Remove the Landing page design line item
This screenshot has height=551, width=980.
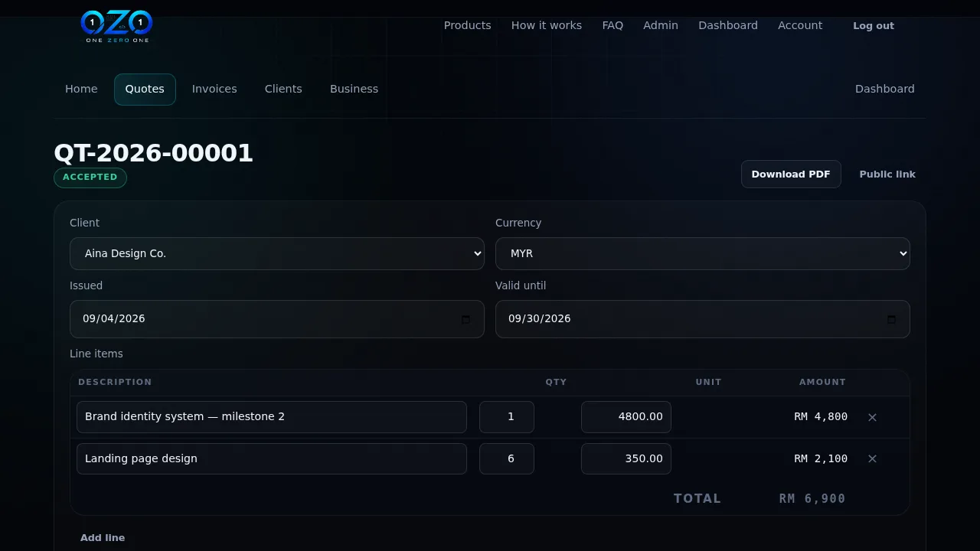[x=872, y=458]
